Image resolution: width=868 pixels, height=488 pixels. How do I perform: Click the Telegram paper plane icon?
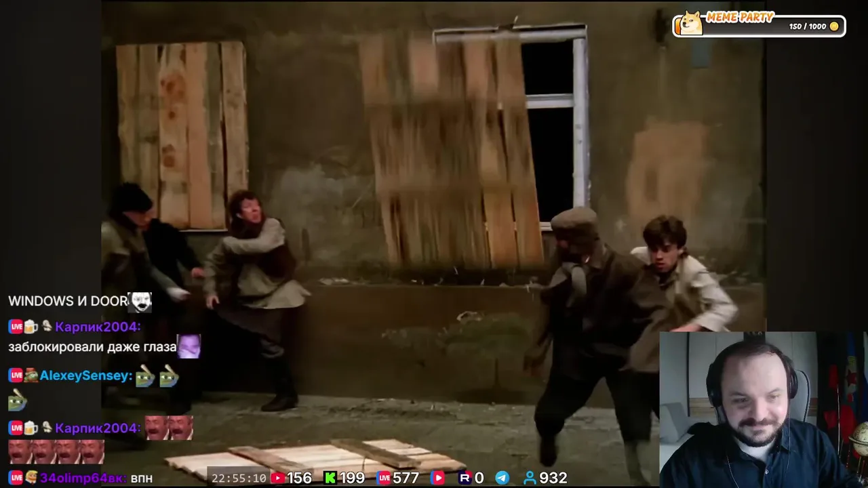tap(502, 478)
